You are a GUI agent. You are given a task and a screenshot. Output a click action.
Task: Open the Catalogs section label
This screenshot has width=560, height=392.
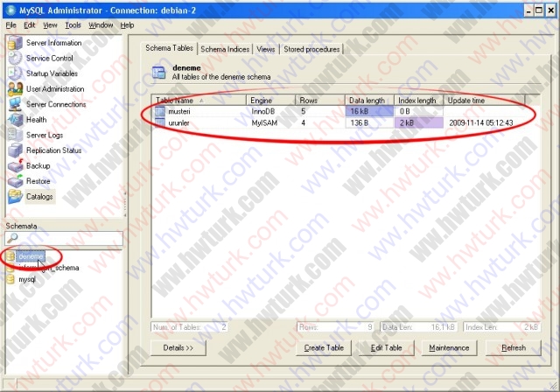[x=39, y=196]
